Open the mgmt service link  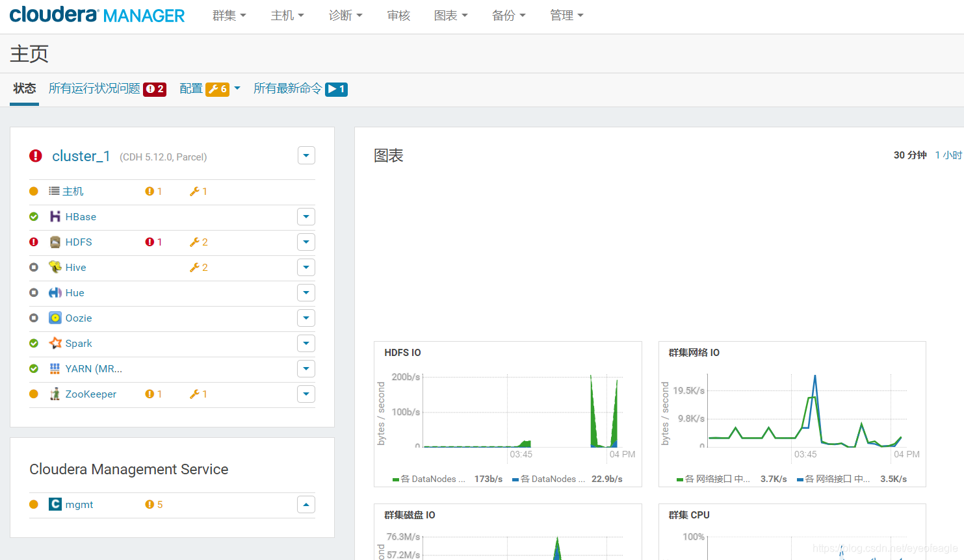click(79, 504)
